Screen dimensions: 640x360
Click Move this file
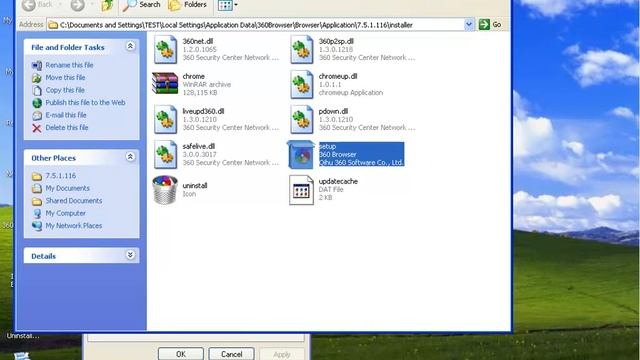click(65, 78)
